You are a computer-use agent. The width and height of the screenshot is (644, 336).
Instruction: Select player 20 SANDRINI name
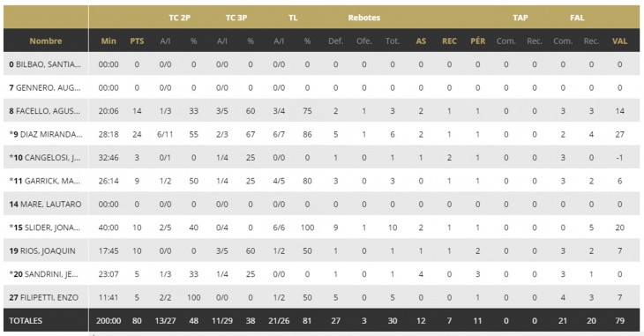43,274
